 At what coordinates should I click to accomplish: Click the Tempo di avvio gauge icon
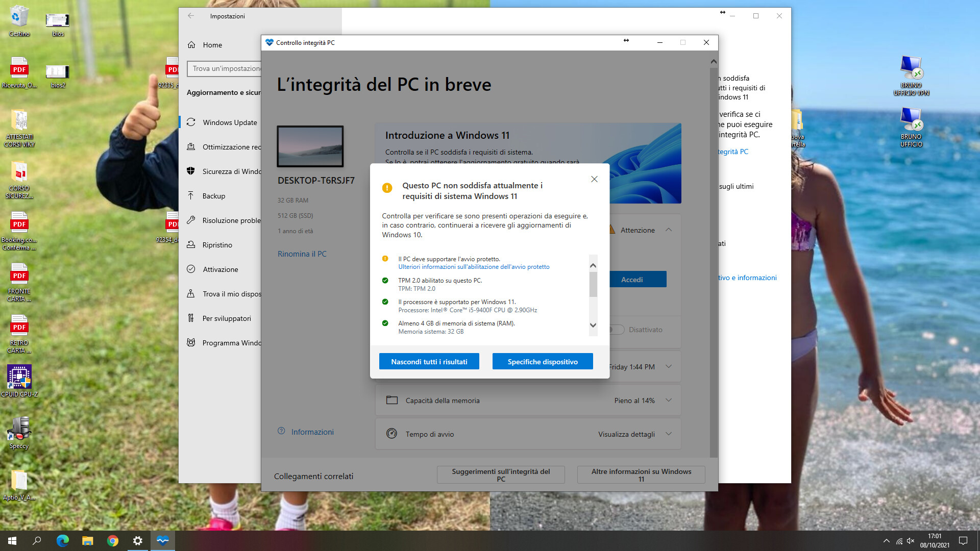tap(391, 434)
